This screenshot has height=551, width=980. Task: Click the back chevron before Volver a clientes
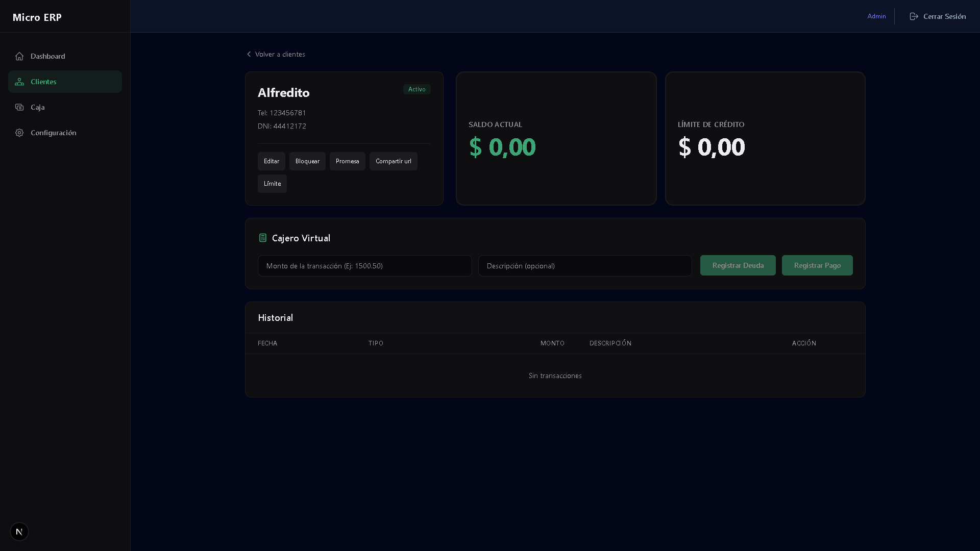249,54
